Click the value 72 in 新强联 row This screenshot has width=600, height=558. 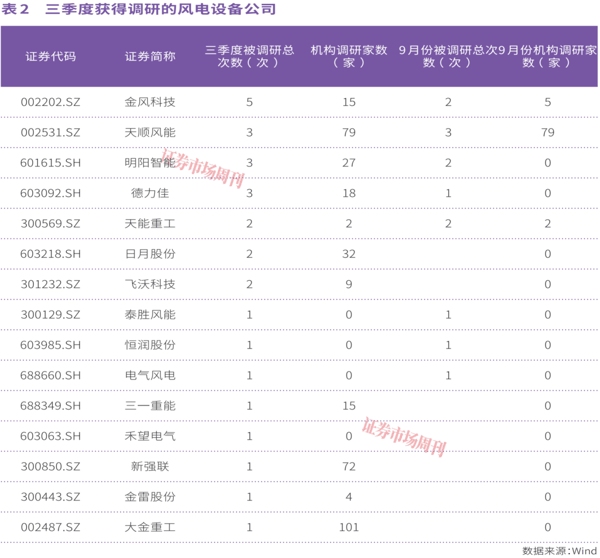coord(349,467)
